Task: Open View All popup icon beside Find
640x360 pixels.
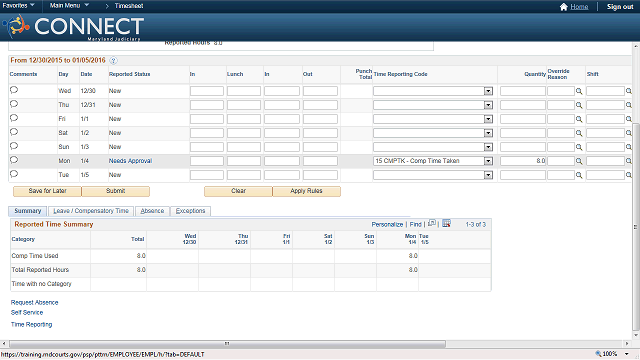Action: pyautogui.click(x=432, y=224)
